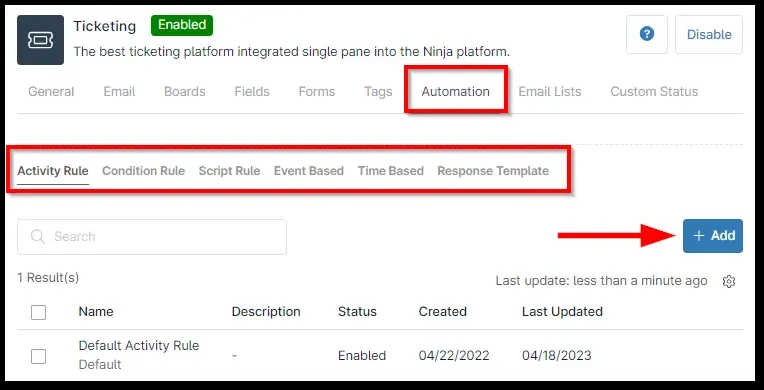
Task: Click the Ticketing app ticket icon
Action: [x=40, y=40]
